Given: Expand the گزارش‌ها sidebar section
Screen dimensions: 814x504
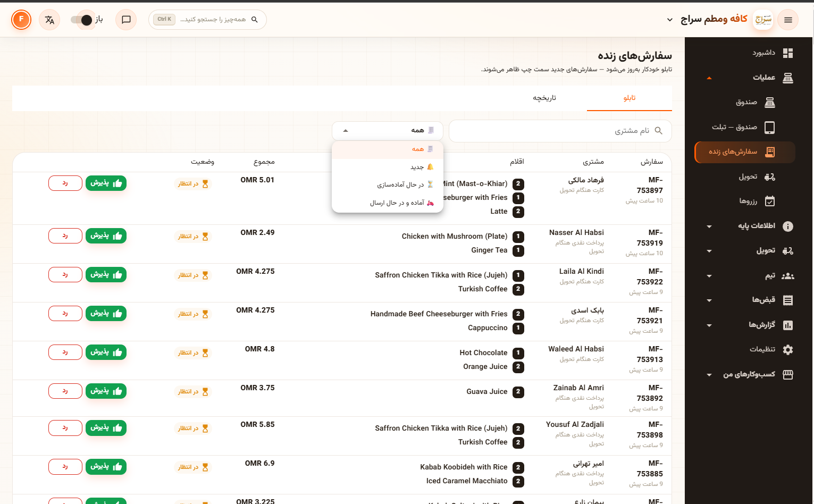Looking at the screenshot, I should click(744, 325).
